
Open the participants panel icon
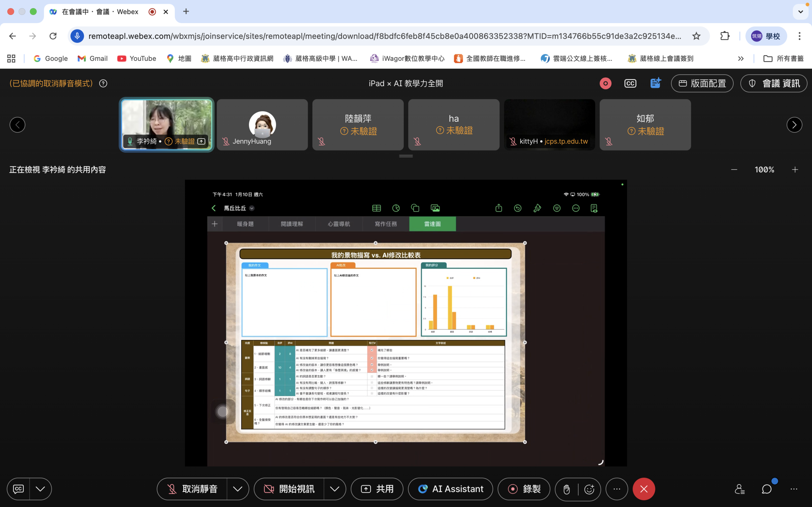click(740, 489)
